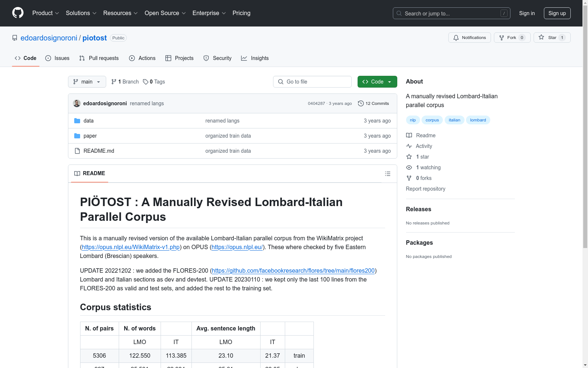Click the data folder icon

pyautogui.click(x=77, y=121)
